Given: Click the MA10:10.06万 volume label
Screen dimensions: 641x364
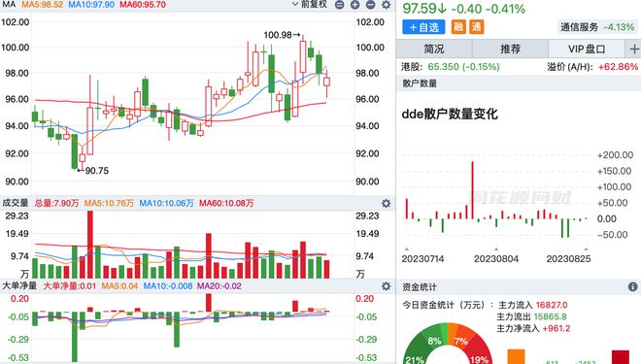Looking at the screenshot, I should (166, 203).
